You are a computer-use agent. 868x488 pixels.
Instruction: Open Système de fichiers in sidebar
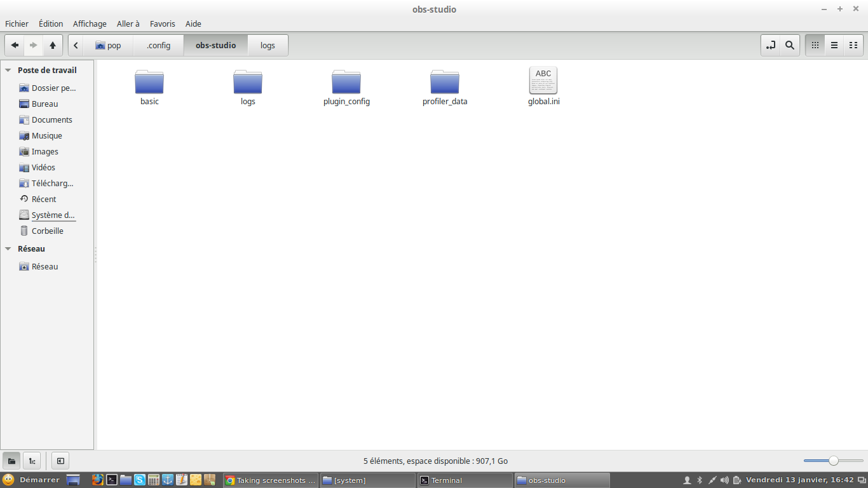click(x=47, y=215)
